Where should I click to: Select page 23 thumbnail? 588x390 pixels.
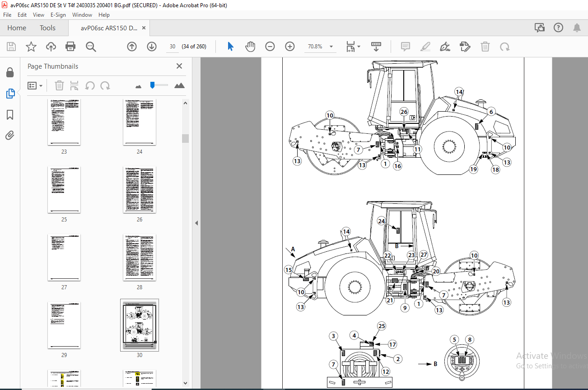pos(64,122)
